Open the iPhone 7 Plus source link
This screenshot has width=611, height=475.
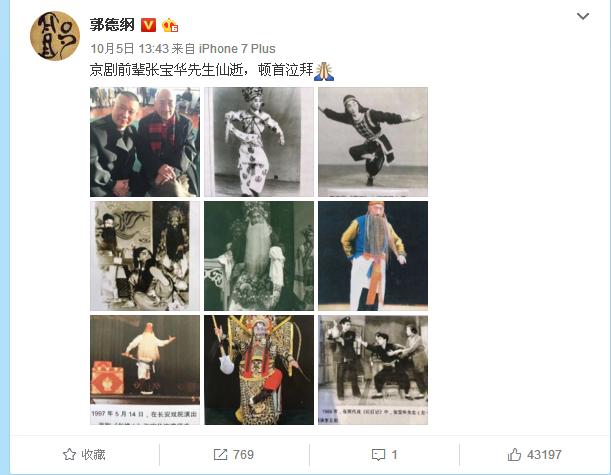237,49
